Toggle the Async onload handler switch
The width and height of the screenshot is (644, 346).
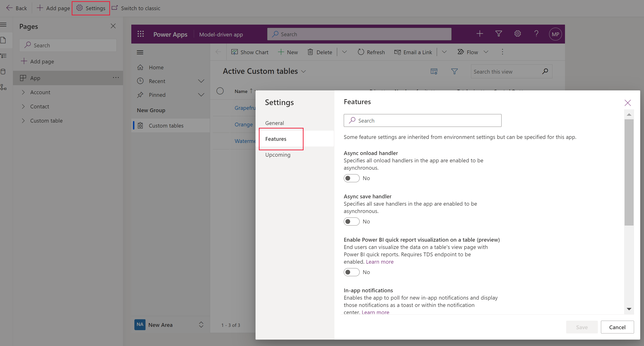click(x=351, y=178)
